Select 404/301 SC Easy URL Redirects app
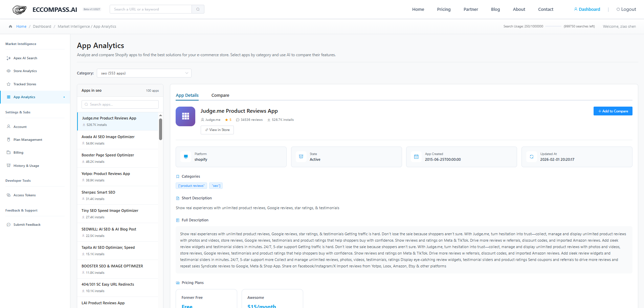The height and width of the screenshot is (308, 644). coord(118,288)
